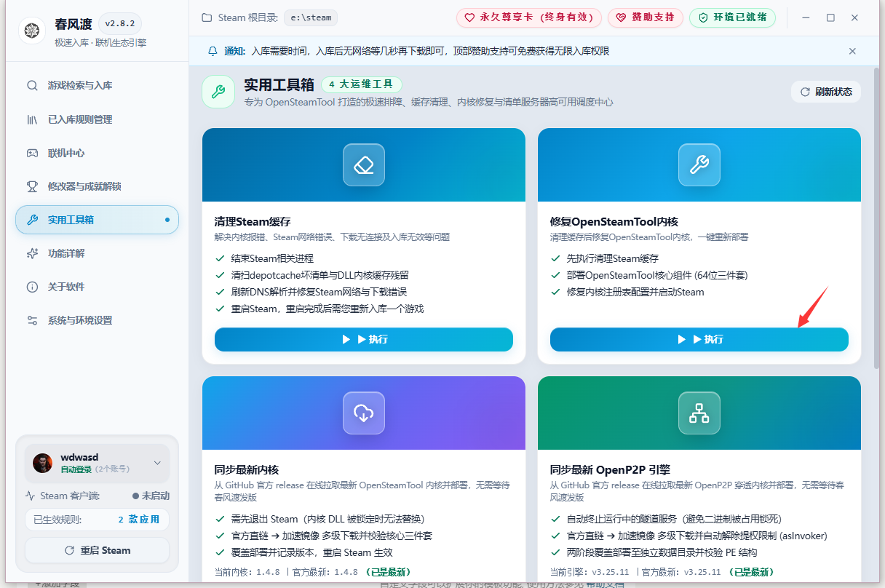Click the cloud download icon on 同步最新内核 card
Image resolution: width=885 pixels, height=588 pixels.
click(x=364, y=413)
